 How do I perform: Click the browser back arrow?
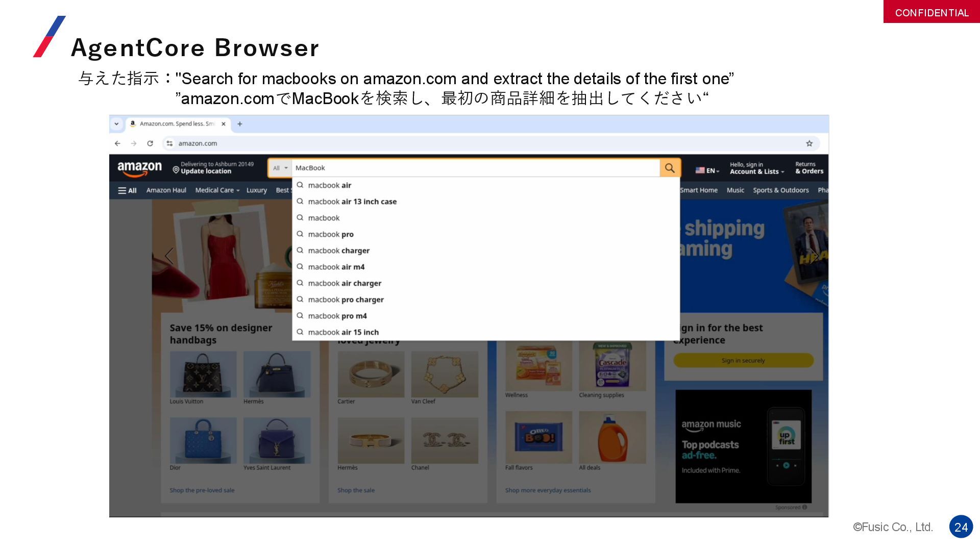pos(117,143)
